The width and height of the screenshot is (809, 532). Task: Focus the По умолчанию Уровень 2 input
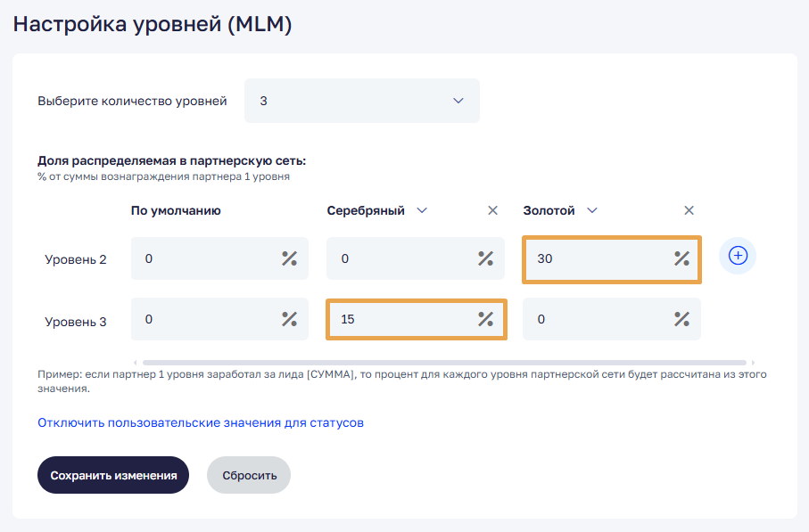[205, 259]
